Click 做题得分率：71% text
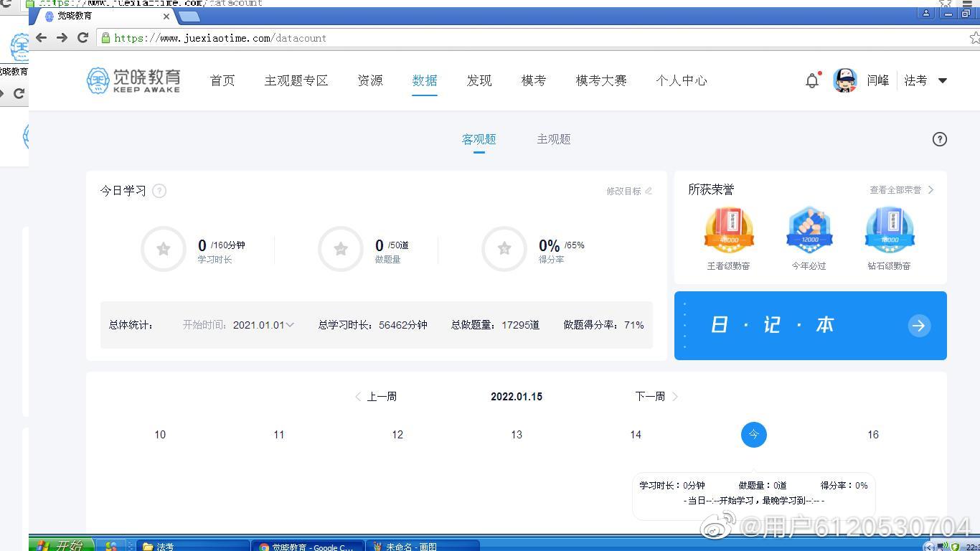Screen dimensions: 980x551 pos(604,325)
